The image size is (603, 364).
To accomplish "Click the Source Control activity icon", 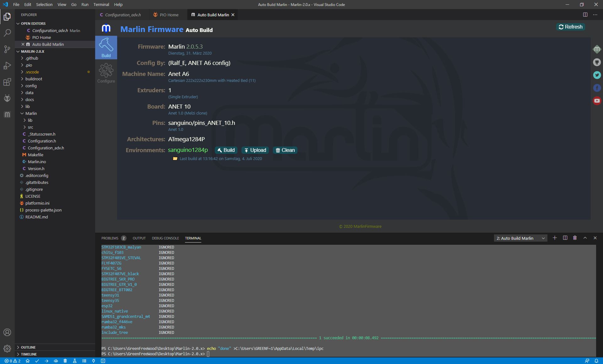I will [7, 49].
